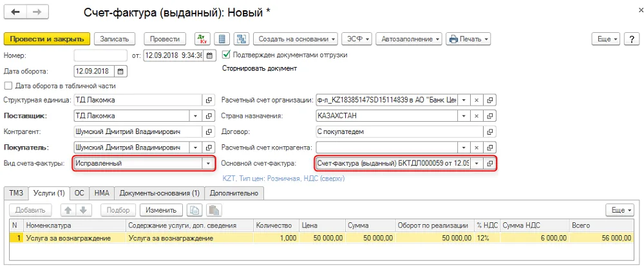
Task: Enable Дата оборота в табличной части
Action: click(x=8, y=86)
